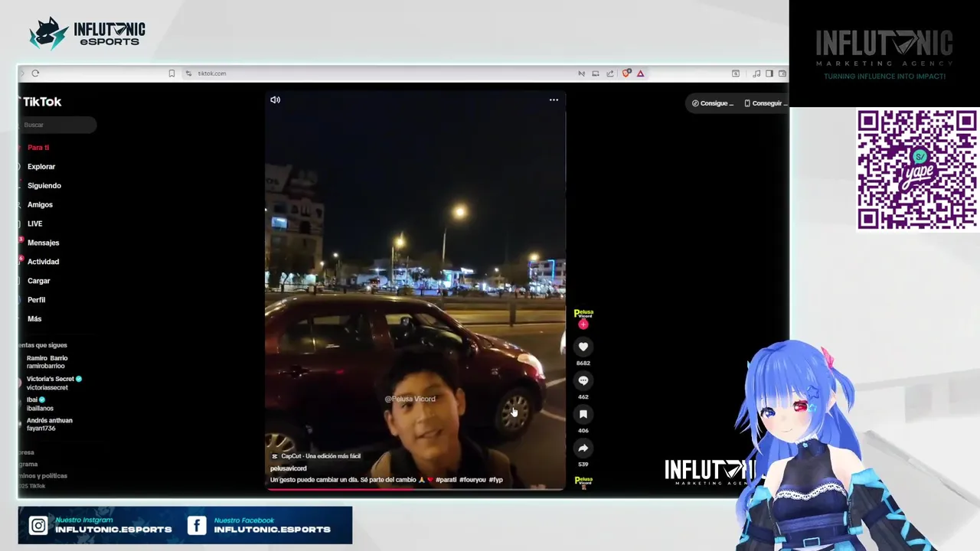Reload the page with the browser refresh icon
Viewport: 980px width, 551px height.
pos(35,73)
